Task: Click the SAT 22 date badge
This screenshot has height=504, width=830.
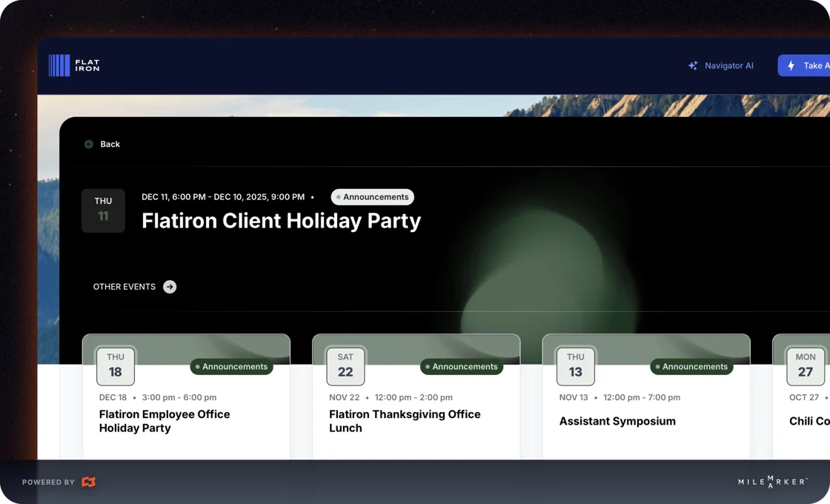Action: tap(345, 366)
